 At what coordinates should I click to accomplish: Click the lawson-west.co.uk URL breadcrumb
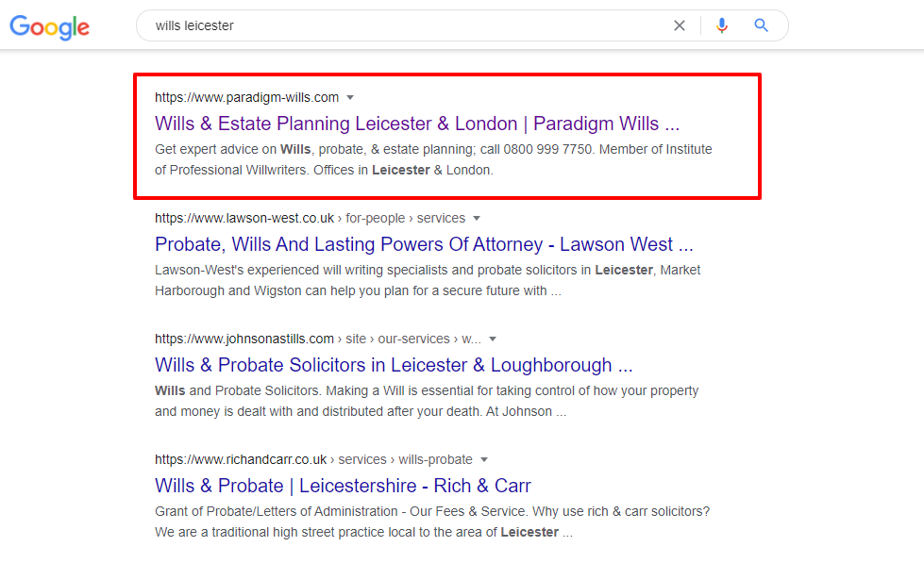(x=310, y=218)
